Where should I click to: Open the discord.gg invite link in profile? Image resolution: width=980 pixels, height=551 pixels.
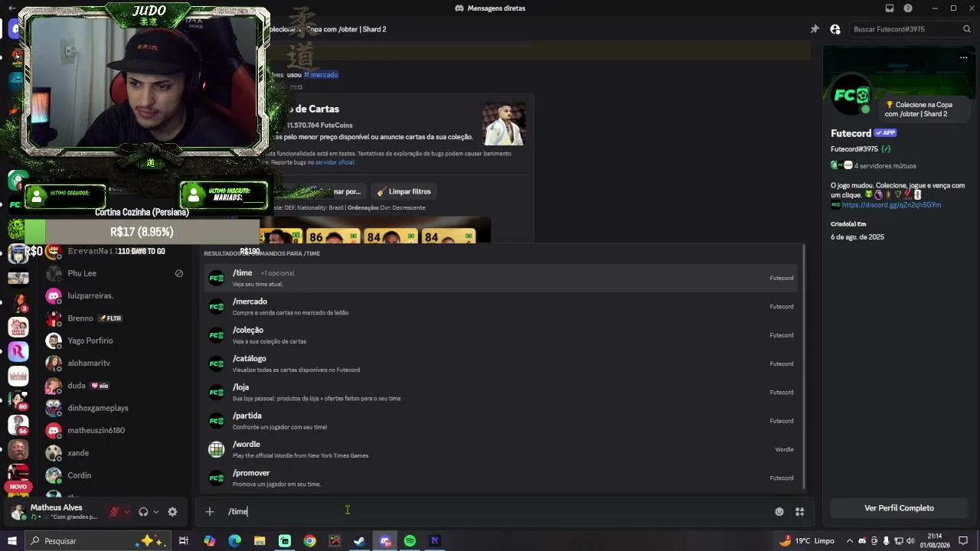tap(891, 205)
